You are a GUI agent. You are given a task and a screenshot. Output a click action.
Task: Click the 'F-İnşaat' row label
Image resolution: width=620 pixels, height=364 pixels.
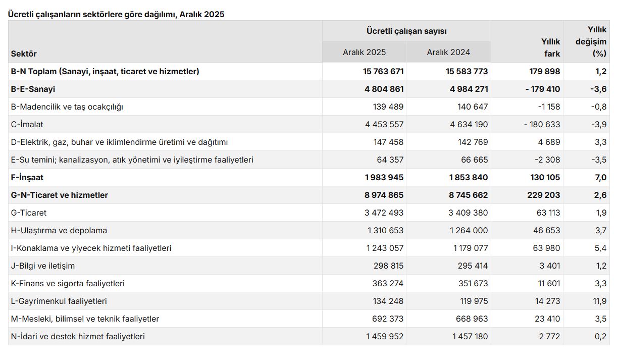point(27,177)
